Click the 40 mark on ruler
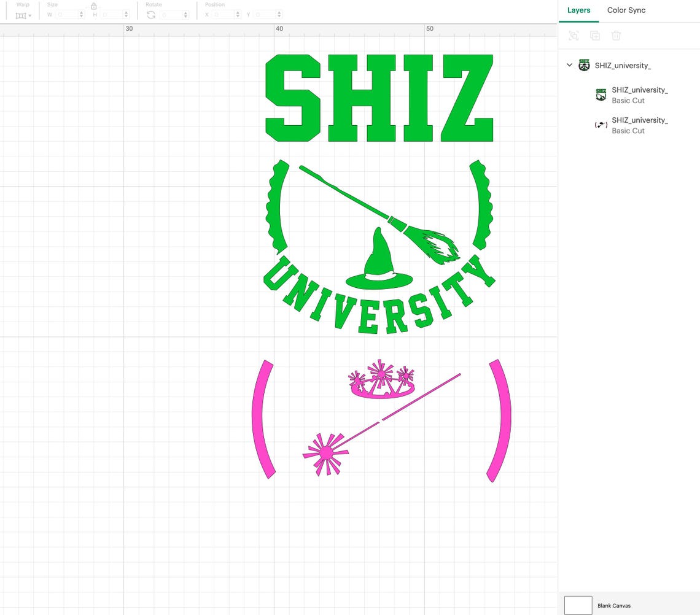Screen dimensions: 700x615 [x=279, y=29]
